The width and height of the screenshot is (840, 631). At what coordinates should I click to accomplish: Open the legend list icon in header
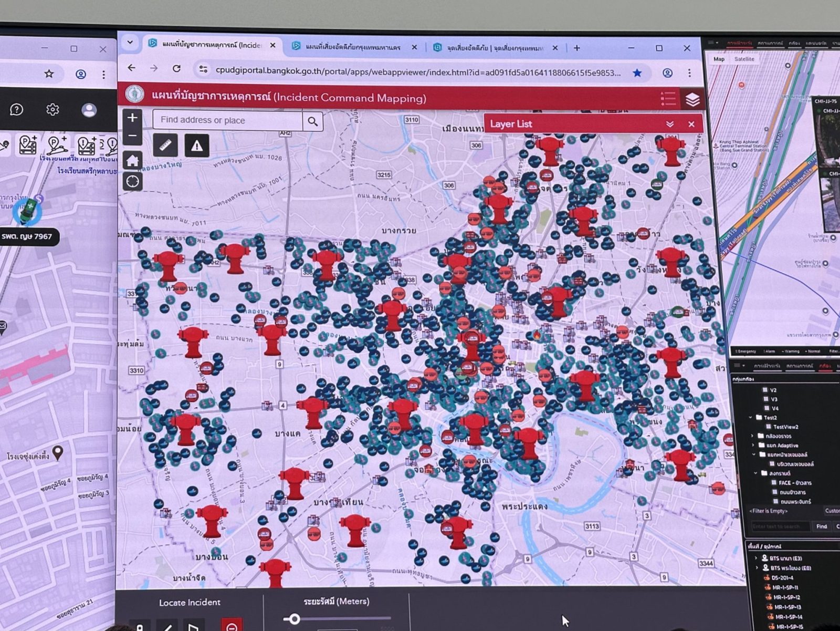(x=668, y=98)
